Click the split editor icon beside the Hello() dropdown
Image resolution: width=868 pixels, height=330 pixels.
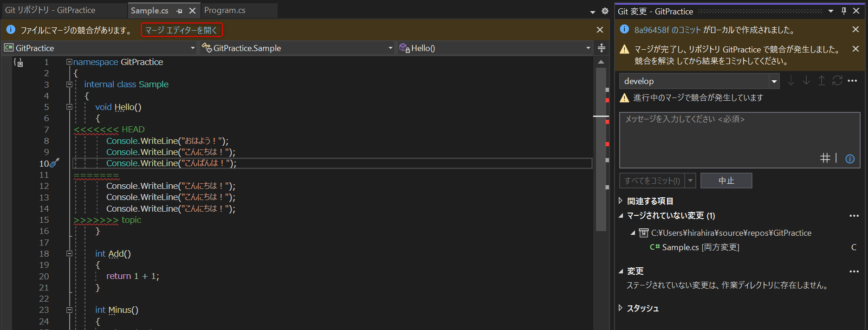(x=602, y=48)
